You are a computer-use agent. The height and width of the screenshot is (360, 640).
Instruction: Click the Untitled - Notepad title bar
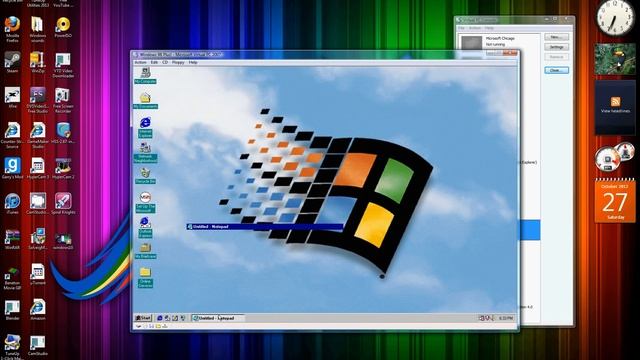(x=264, y=227)
